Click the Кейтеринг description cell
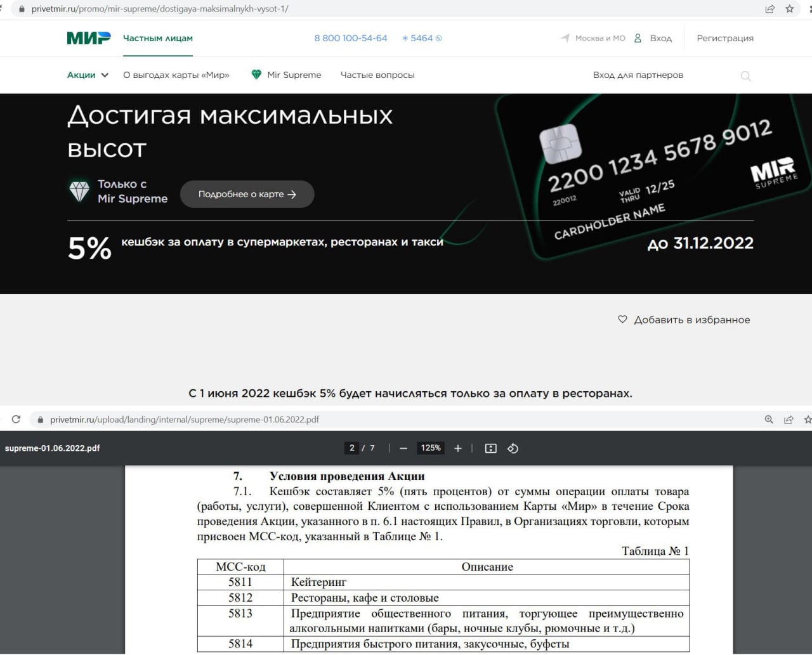 point(487,582)
